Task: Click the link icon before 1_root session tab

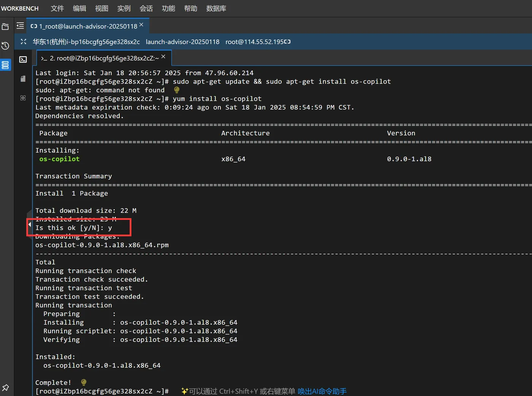Action: coord(34,26)
